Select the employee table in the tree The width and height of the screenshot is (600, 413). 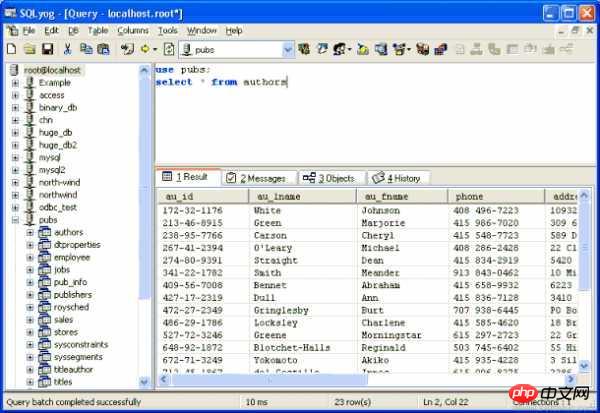coord(71,257)
